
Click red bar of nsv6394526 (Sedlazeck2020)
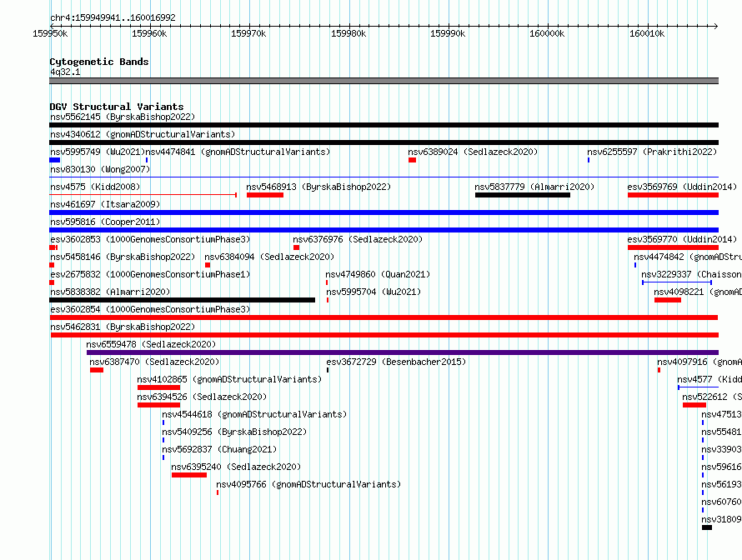coord(159,405)
